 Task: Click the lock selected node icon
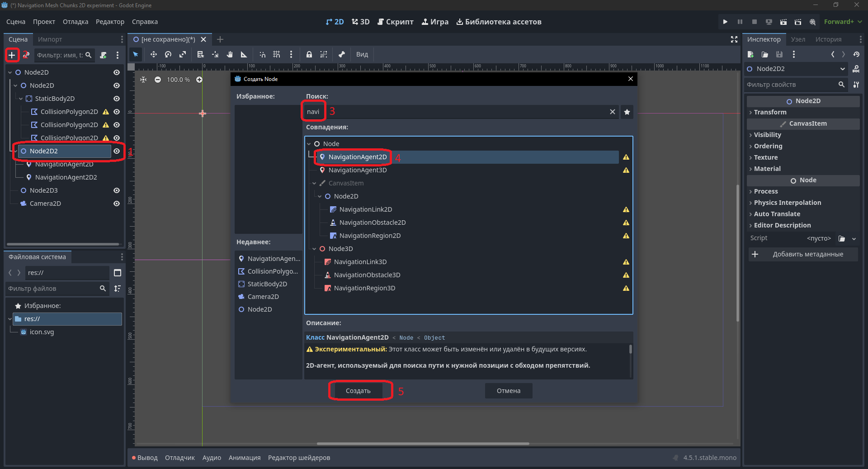pos(309,54)
